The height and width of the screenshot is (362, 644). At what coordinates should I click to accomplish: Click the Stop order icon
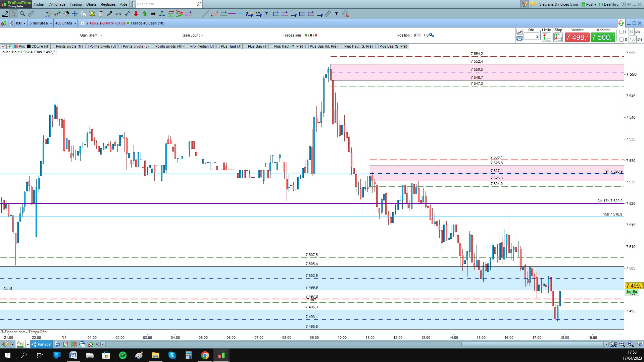click(x=558, y=37)
